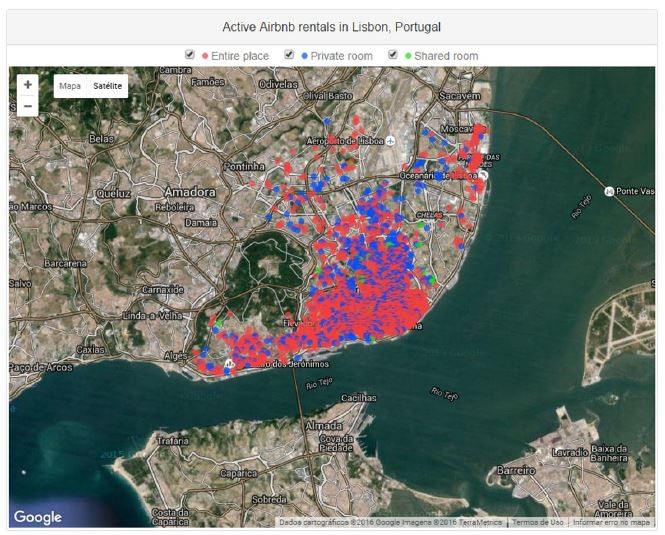Click the Reboleira map label

175,207
